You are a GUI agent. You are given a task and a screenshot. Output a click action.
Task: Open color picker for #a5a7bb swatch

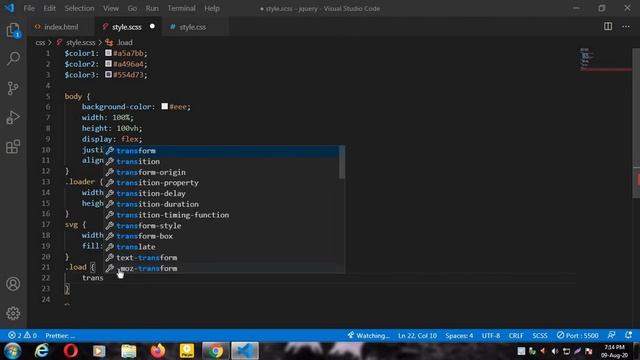pos(108,53)
